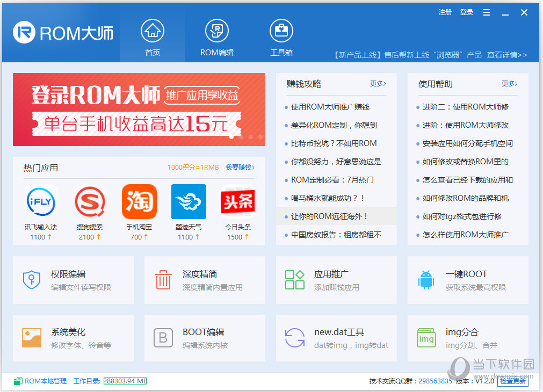This screenshot has width=543, height=392.
Task: Select first banner carousel dot
Action: click(x=231, y=137)
